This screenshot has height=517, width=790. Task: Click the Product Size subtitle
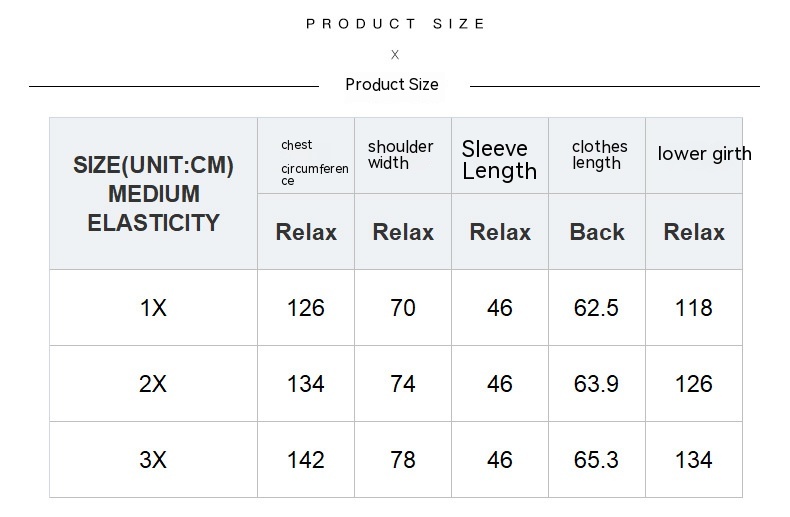pyautogui.click(x=392, y=85)
